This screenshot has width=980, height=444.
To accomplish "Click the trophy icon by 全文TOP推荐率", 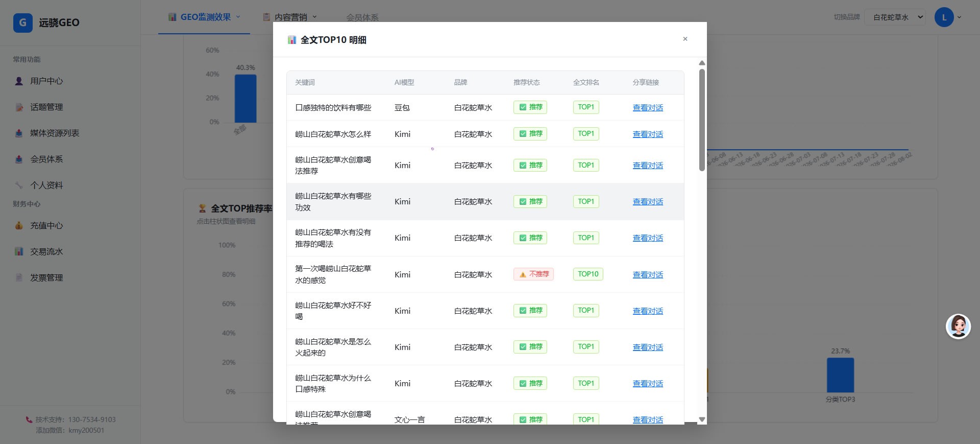I will tap(202, 208).
